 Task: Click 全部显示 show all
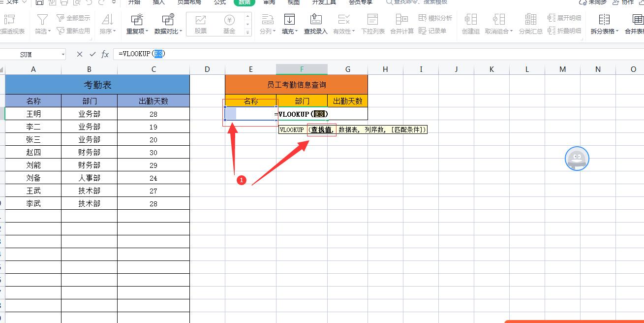tap(73, 18)
